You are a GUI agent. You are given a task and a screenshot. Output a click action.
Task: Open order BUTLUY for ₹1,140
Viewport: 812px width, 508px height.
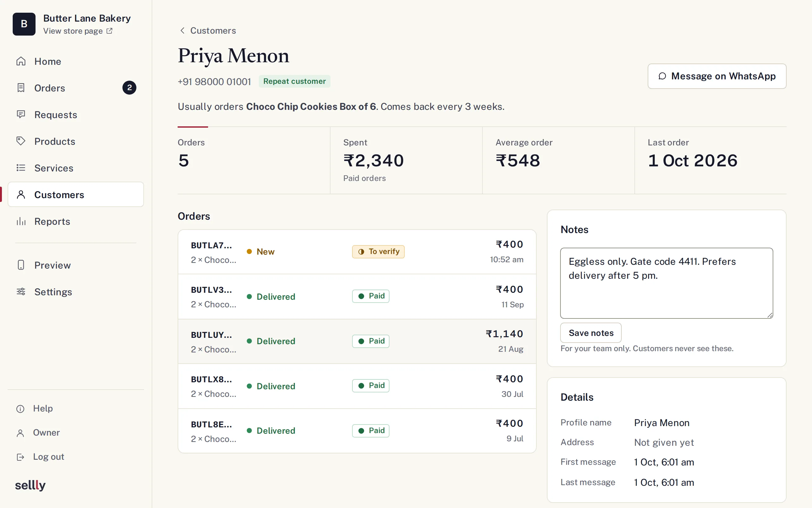click(x=357, y=341)
